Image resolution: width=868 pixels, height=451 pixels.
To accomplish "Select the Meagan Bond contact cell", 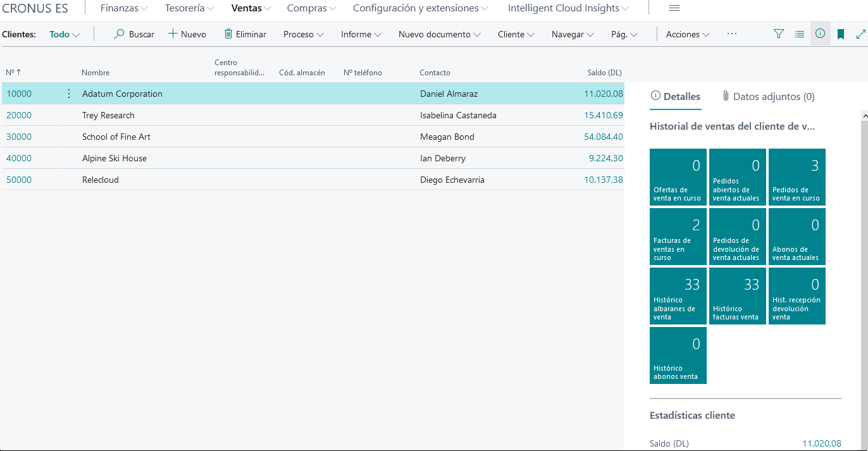I will click(x=447, y=137).
